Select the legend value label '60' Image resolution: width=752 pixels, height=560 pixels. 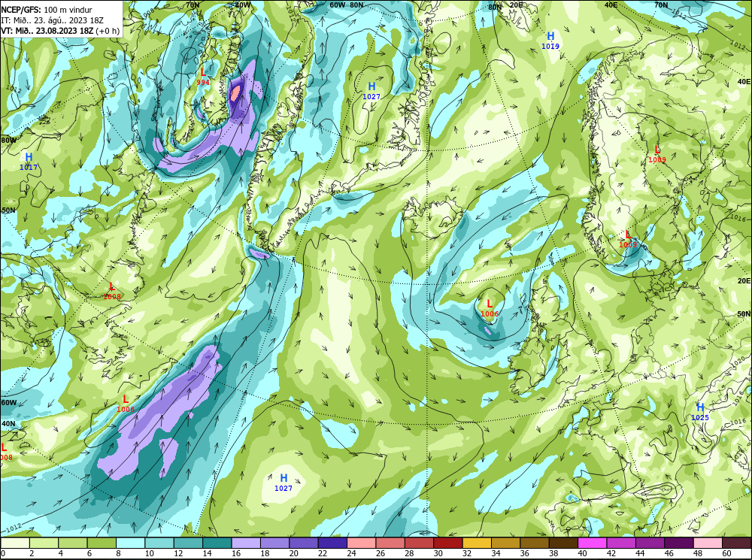[726, 554]
